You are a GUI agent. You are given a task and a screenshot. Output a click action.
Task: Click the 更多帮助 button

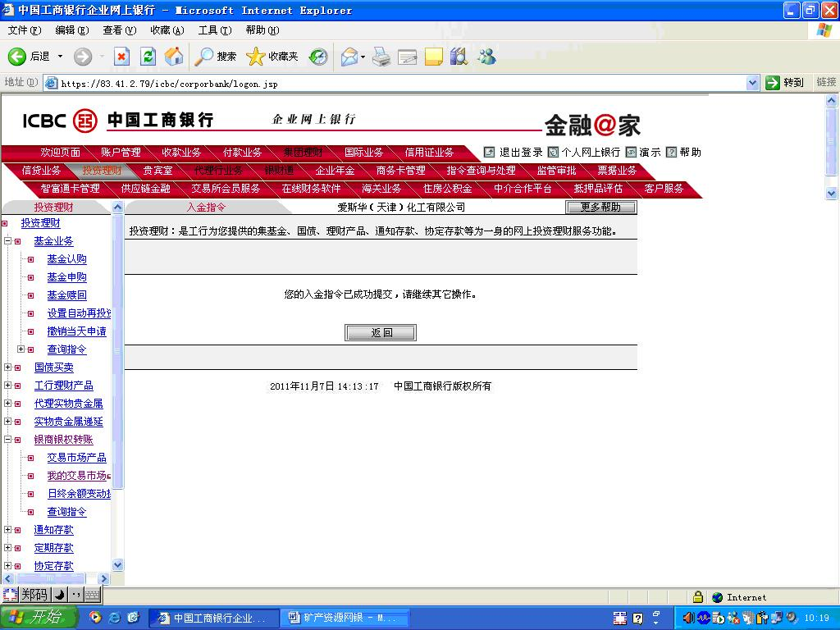point(601,208)
